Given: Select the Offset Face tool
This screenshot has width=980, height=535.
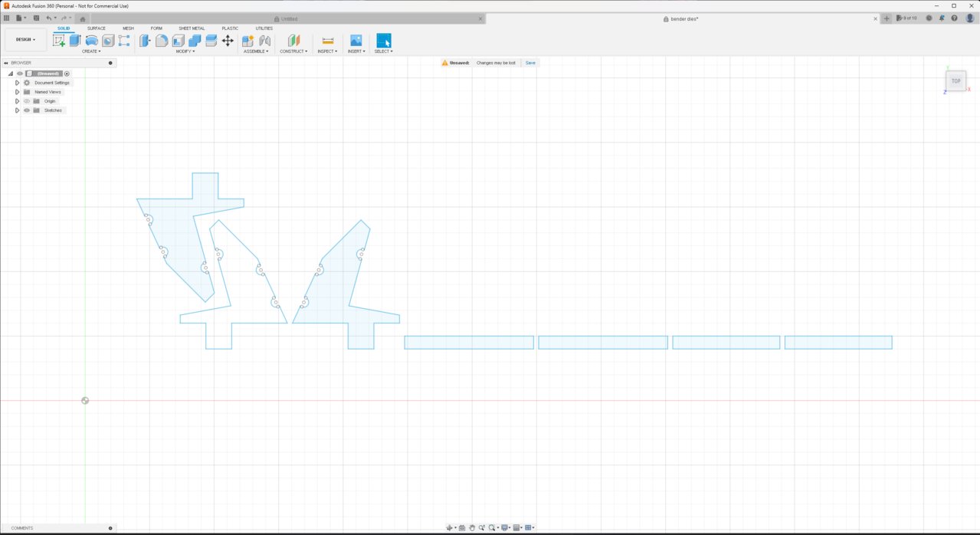Looking at the screenshot, I should tap(211, 41).
